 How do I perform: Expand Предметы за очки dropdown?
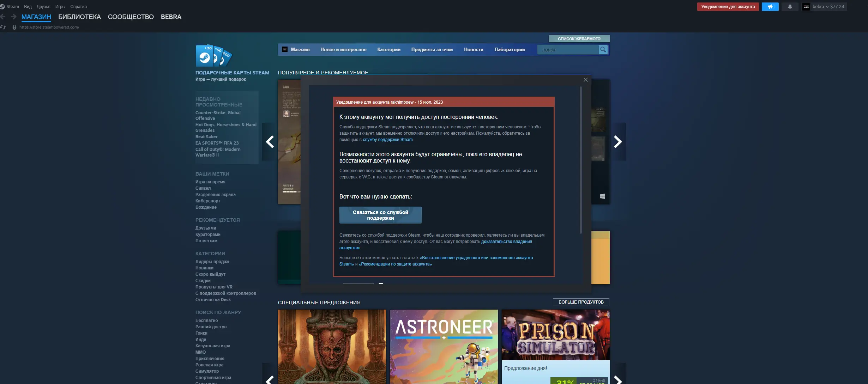pos(432,50)
